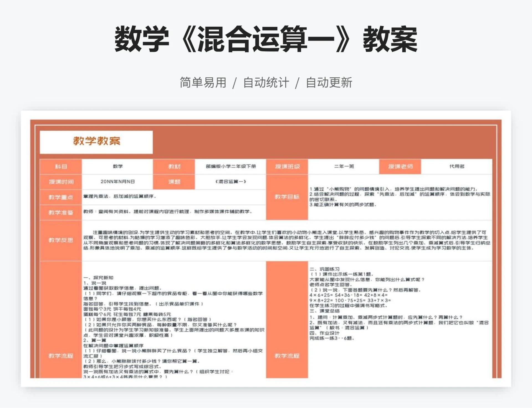The width and height of the screenshot is (532, 408).
Task: Select the 授课时间 label cell
Action: click(61, 182)
